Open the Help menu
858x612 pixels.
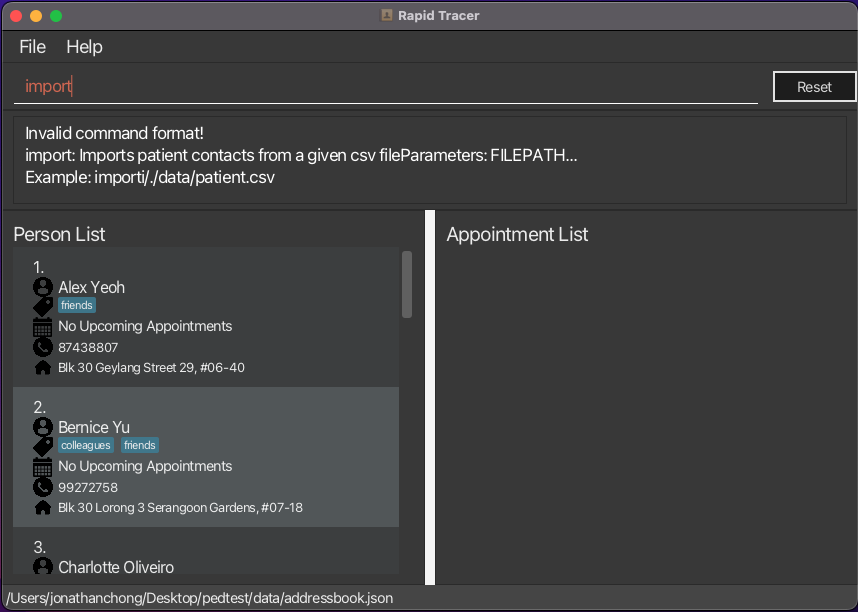[84, 47]
